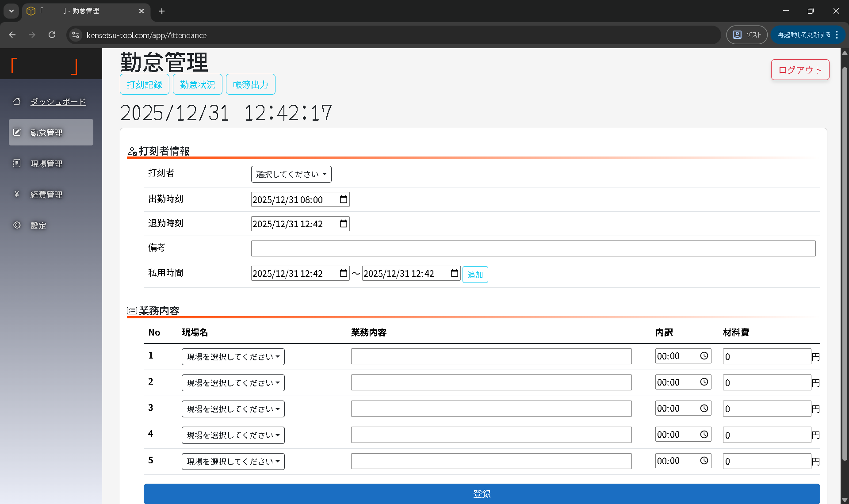Open the 勤怠状況 tab

coord(197,84)
